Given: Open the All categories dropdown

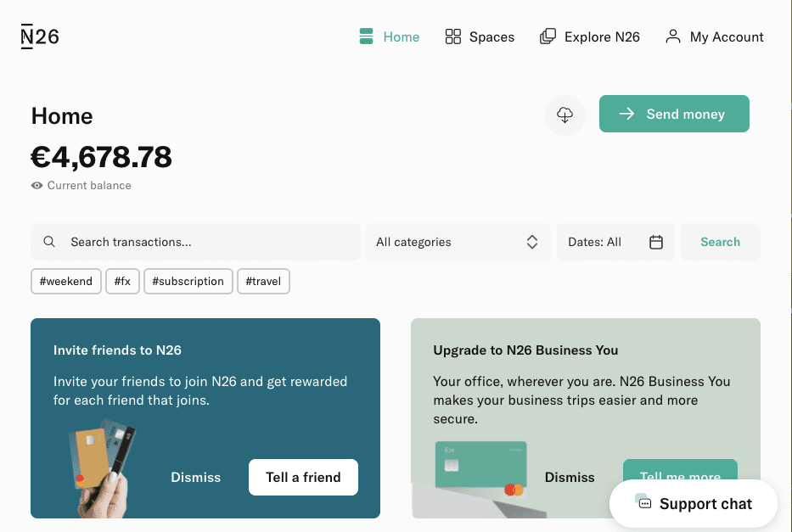Looking at the screenshot, I should (x=458, y=242).
